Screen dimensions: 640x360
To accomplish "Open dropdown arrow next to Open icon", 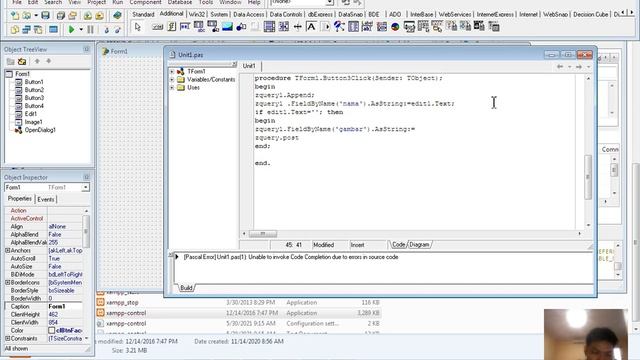I will 36,16.
